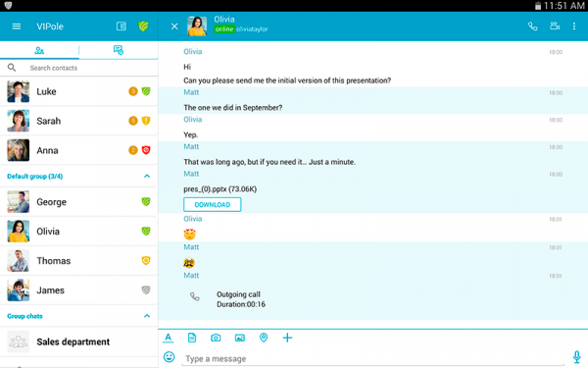Viewport: 588px width, 368px height.
Task: Collapse the Group chats section
Action: point(147,316)
